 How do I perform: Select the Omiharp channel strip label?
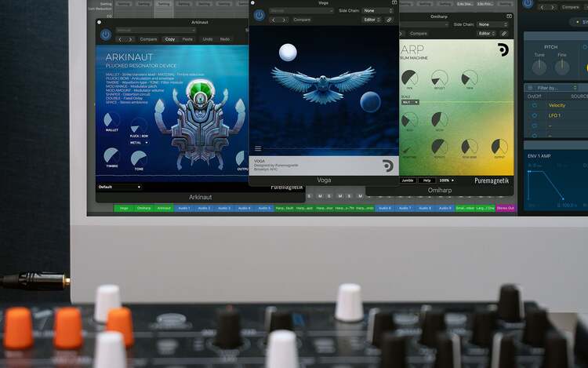pos(144,208)
